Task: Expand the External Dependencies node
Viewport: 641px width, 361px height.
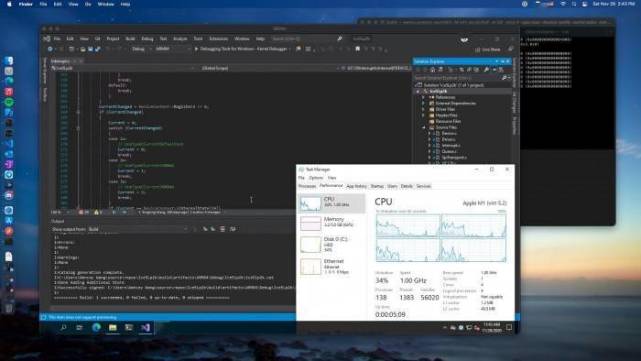Action: (x=424, y=103)
